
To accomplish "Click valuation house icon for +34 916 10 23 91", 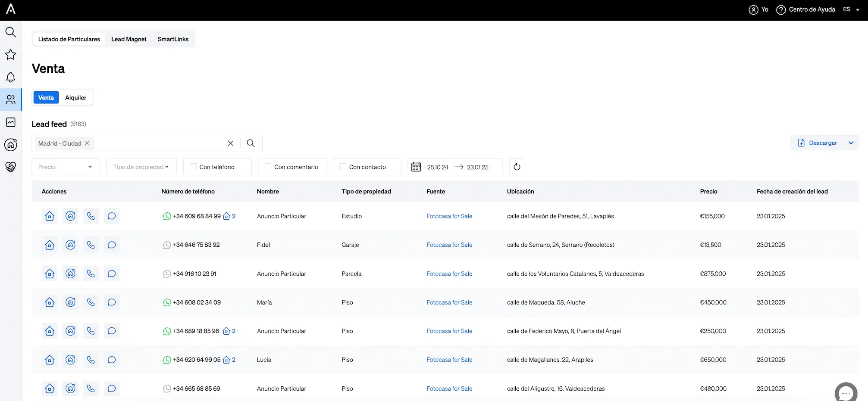I will tap(70, 274).
